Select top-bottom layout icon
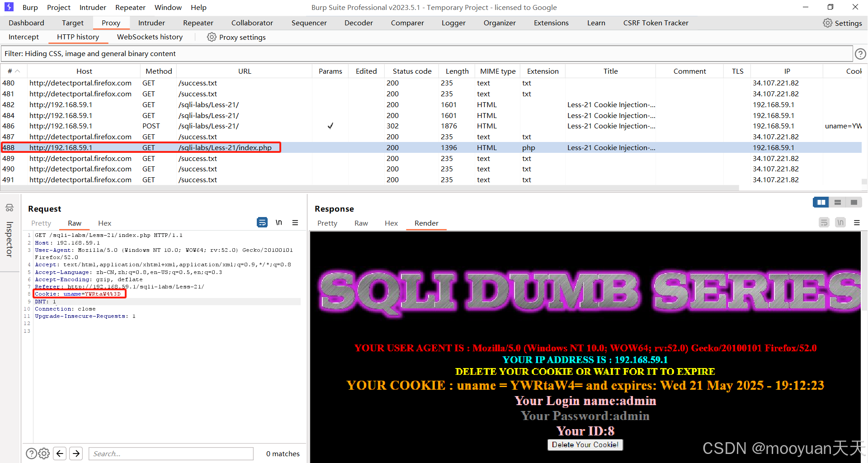The width and height of the screenshot is (868, 463). (x=838, y=202)
